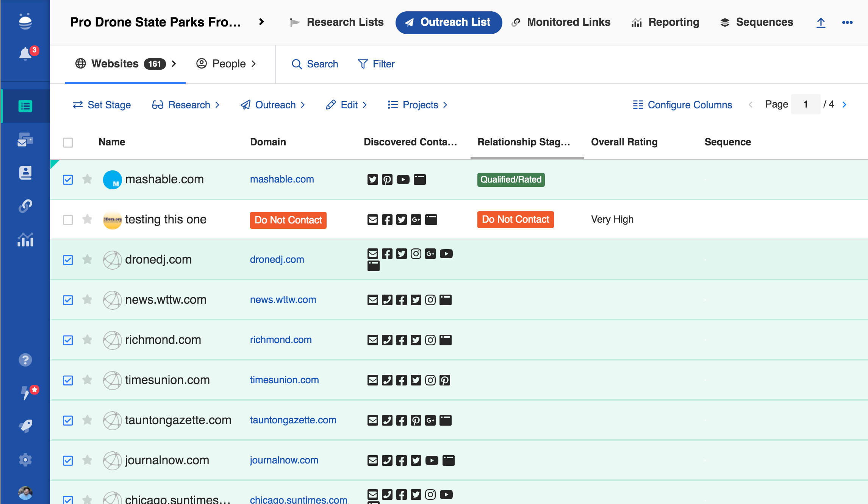This screenshot has height=504, width=868.
Task: Open settings gear in sidebar
Action: click(25, 460)
